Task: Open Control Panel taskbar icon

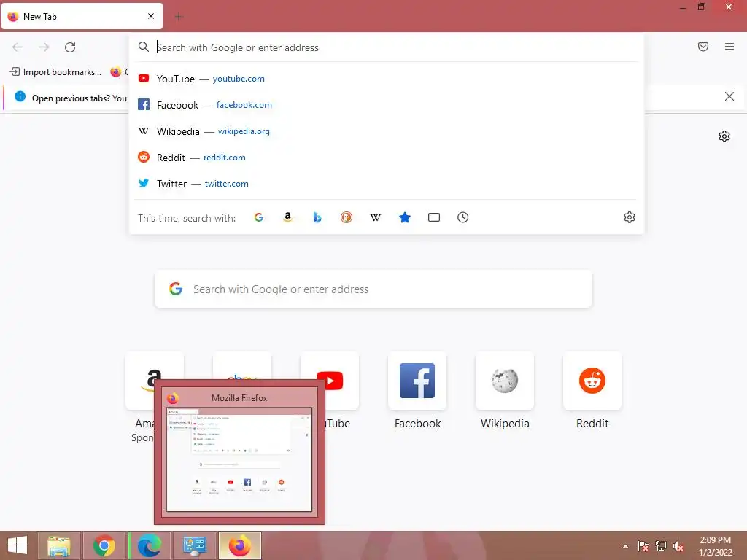Action: 195,545
